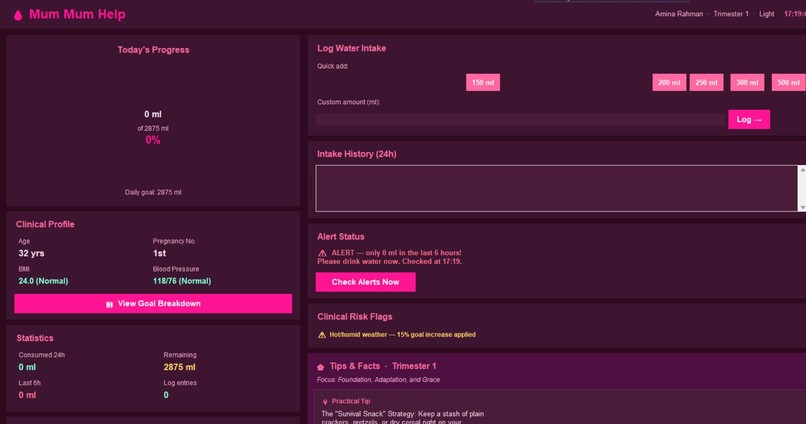The height and width of the screenshot is (424, 806).
Task: Open View Goal Breakdown
Action: [153, 304]
